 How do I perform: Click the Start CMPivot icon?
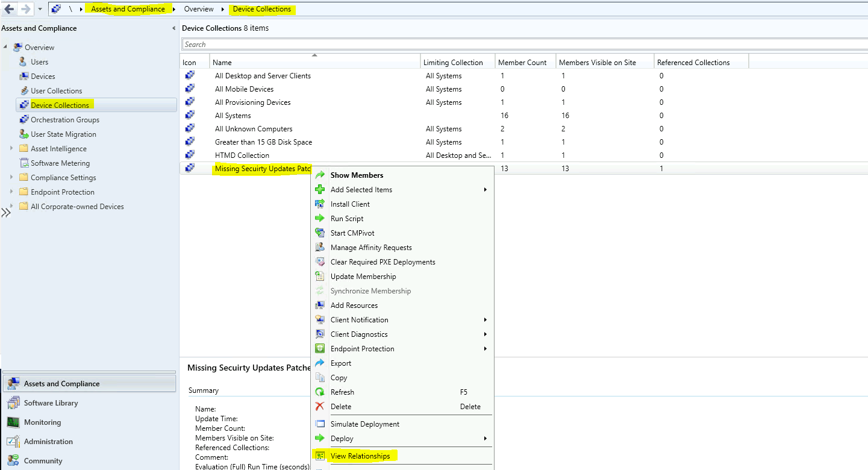click(x=320, y=233)
